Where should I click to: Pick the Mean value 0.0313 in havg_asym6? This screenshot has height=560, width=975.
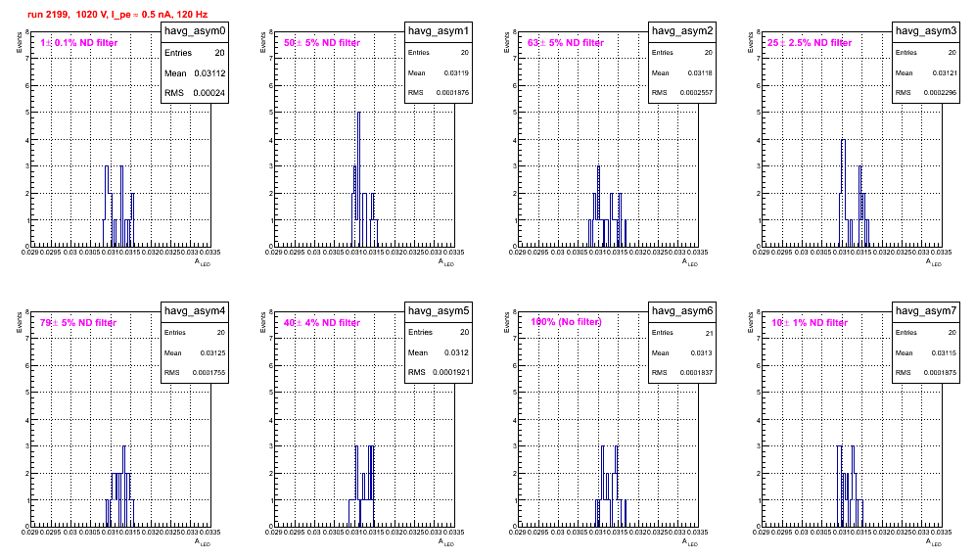coord(702,353)
